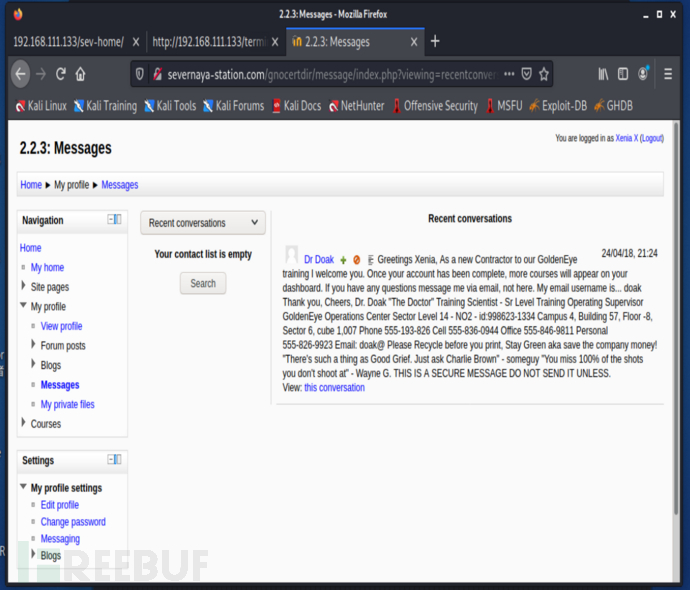This screenshot has width=690, height=590.
Task: Open Offensive Security bookmark
Action: [x=435, y=106]
